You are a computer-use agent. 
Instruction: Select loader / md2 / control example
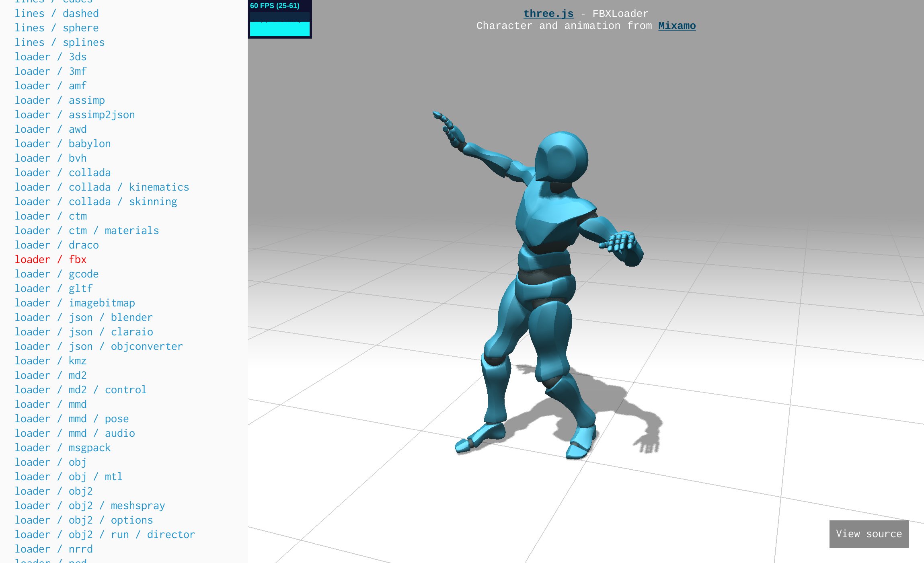click(80, 390)
